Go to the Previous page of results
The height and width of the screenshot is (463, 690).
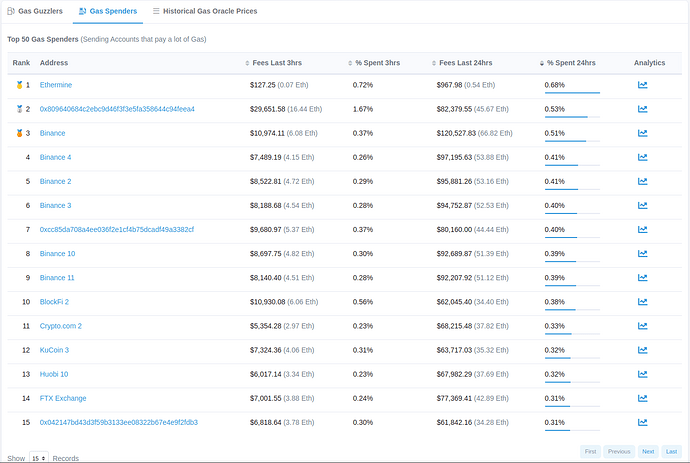pyautogui.click(x=619, y=452)
